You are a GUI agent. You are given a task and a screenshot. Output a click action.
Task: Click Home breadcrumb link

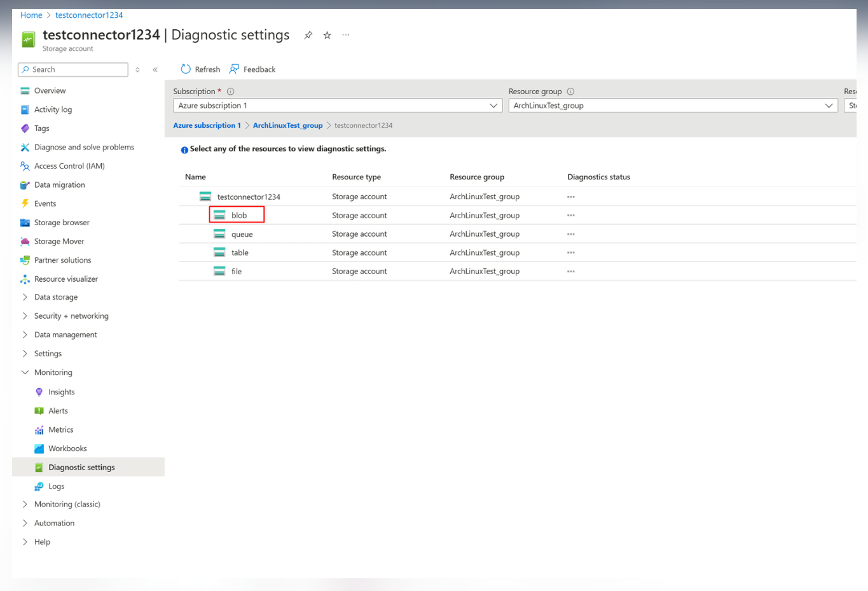coord(31,15)
